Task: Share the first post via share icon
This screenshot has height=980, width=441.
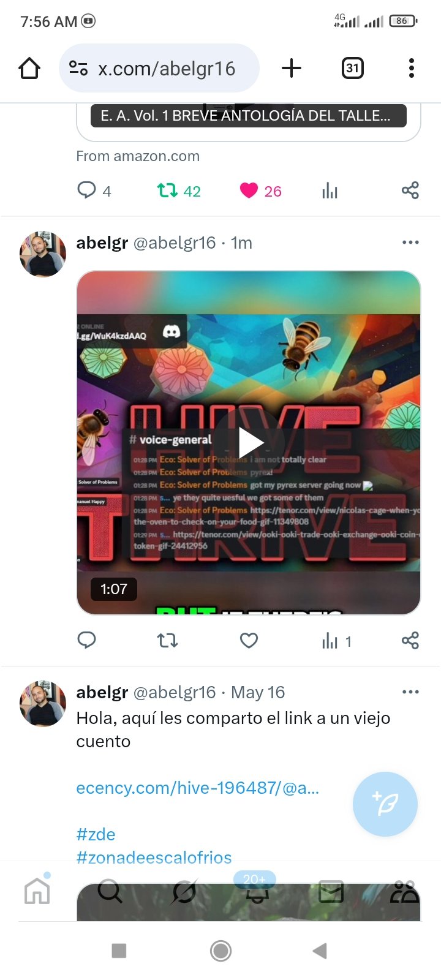Action: [410, 190]
